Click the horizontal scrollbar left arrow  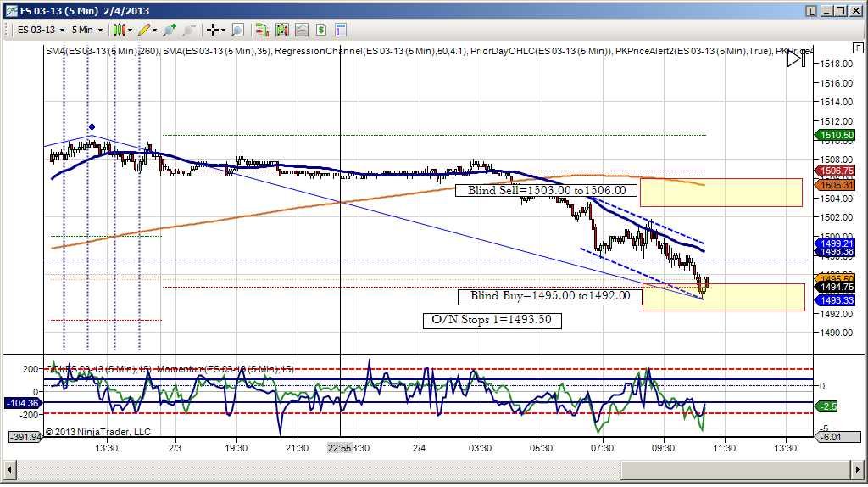point(9,470)
